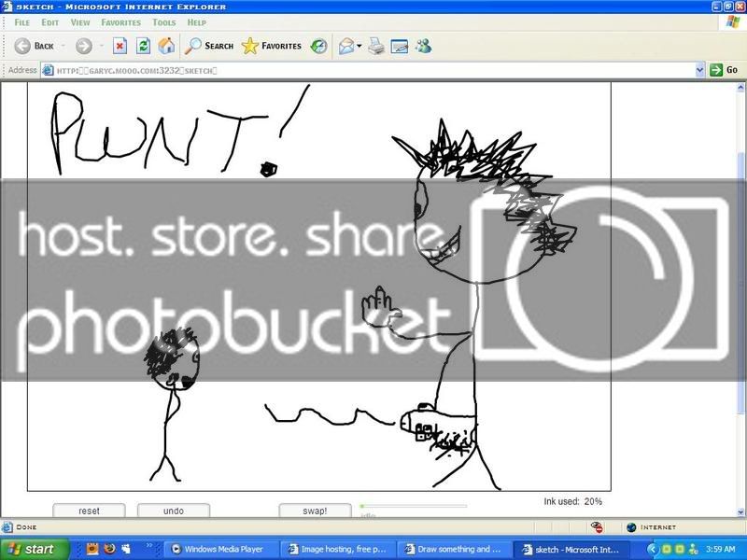Screen dimensions: 747x560
Task: Click the second green system tray icon
Action: coord(680,550)
